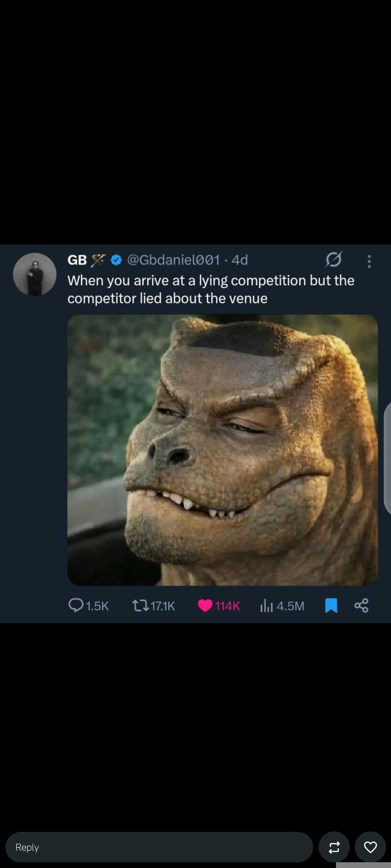Screen dimensions: 391x868
Task: Tap the tweet text about lying competition
Action: click(211, 289)
